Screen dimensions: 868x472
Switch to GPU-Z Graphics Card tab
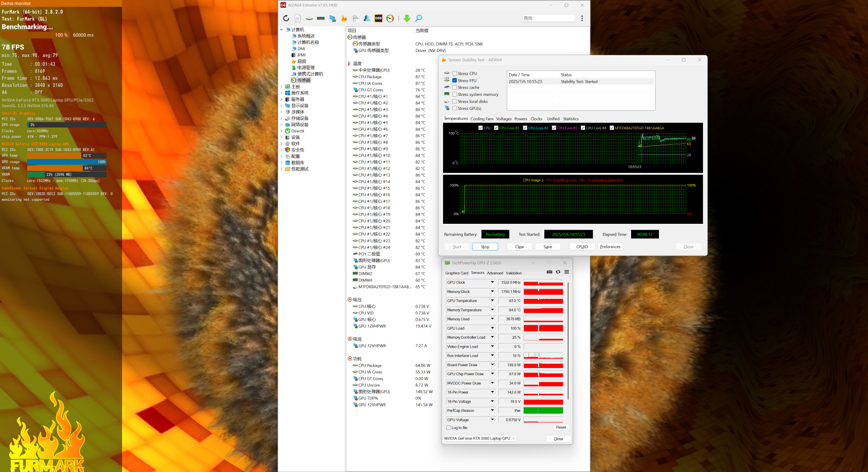pyautogui.click(x=457, y=273)
